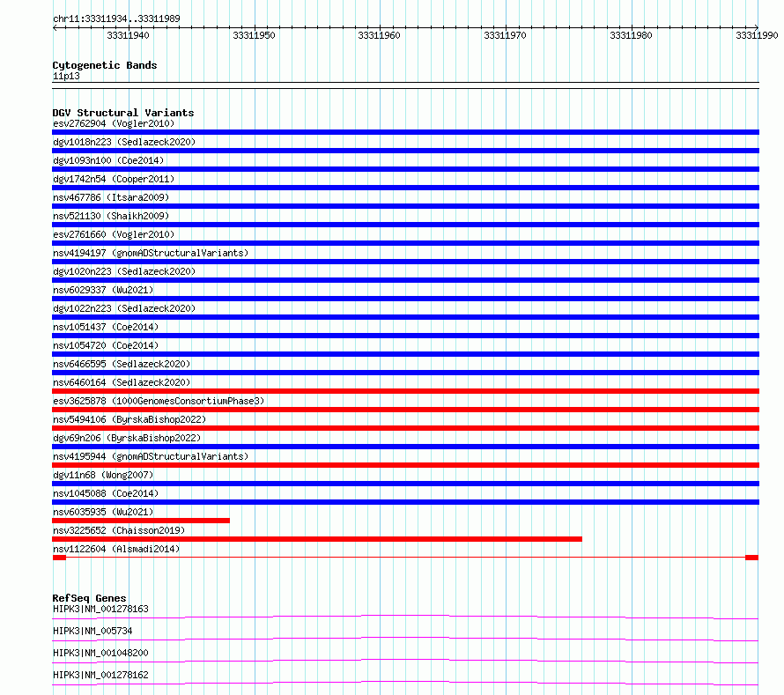Click the blue bar under nsv4194197

tap(405, 262)
